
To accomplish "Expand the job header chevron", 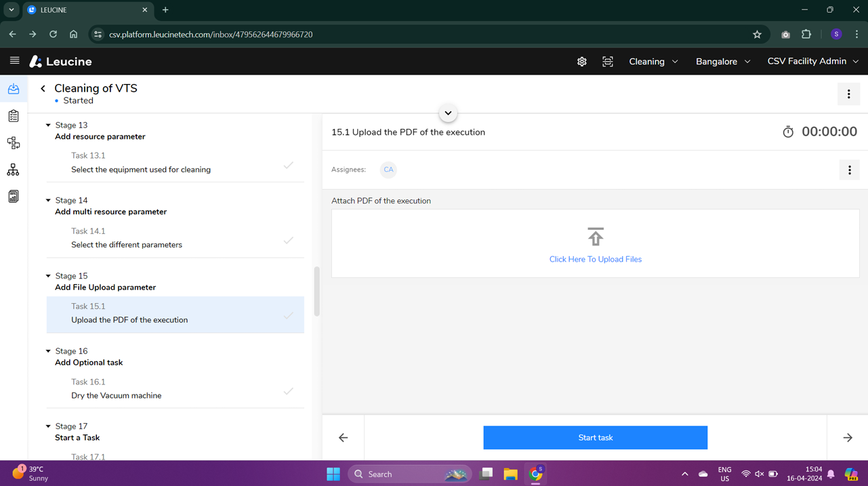I will 448,113.
